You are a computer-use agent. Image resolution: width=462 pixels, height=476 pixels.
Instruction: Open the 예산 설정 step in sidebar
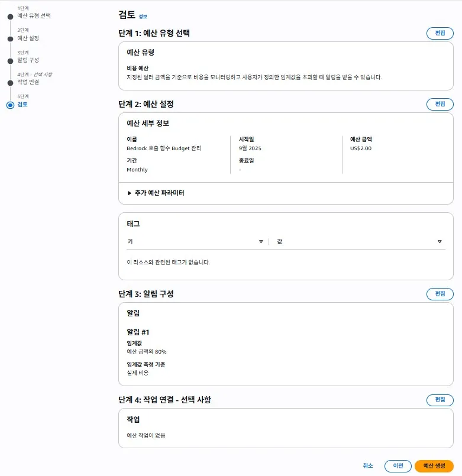click(x=28, y=38)
